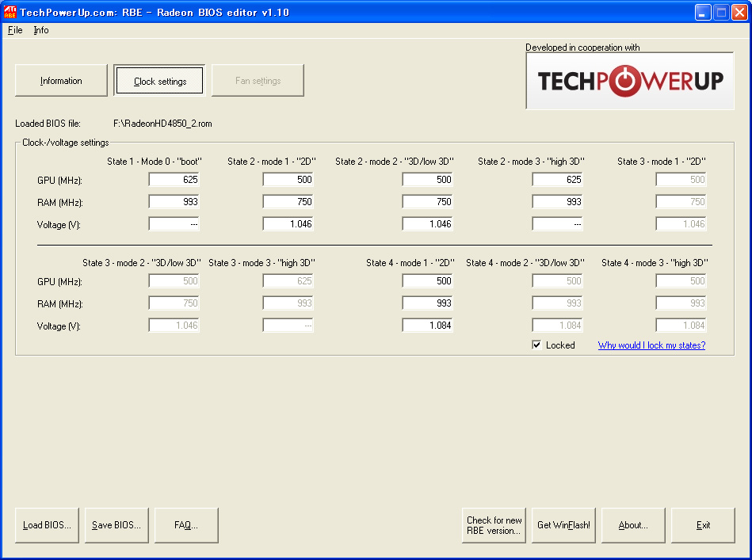This screenshot has height=560, width=752.
Task: Uncheck the Locked checkbox
Action: point(536,345)
